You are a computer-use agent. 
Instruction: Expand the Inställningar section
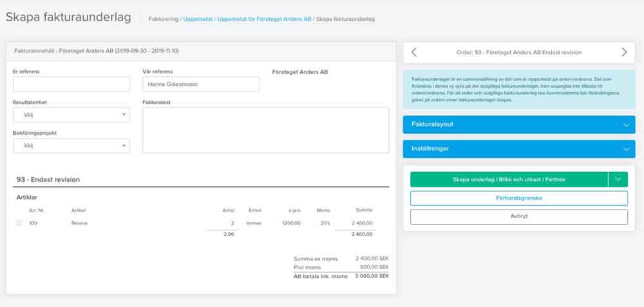point(518,149)
